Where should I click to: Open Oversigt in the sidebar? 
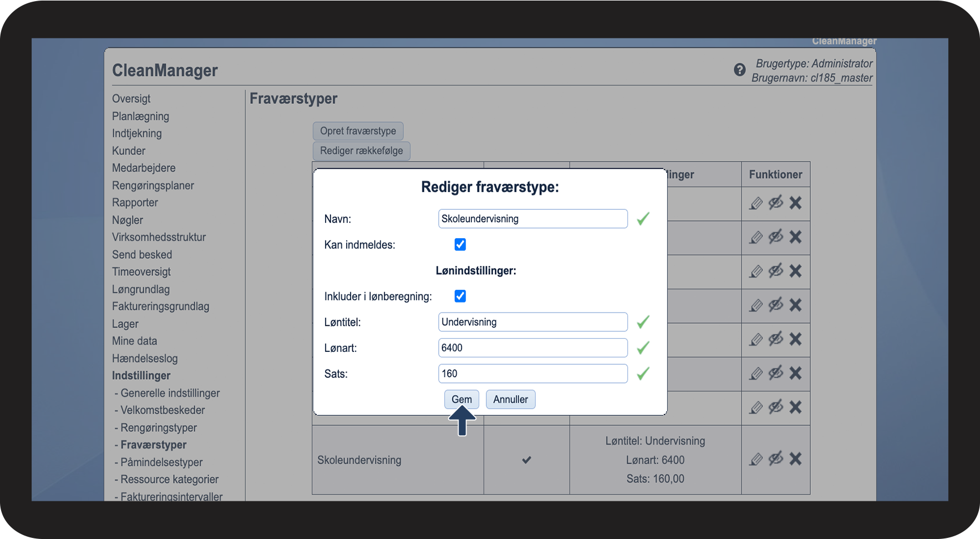131,99
